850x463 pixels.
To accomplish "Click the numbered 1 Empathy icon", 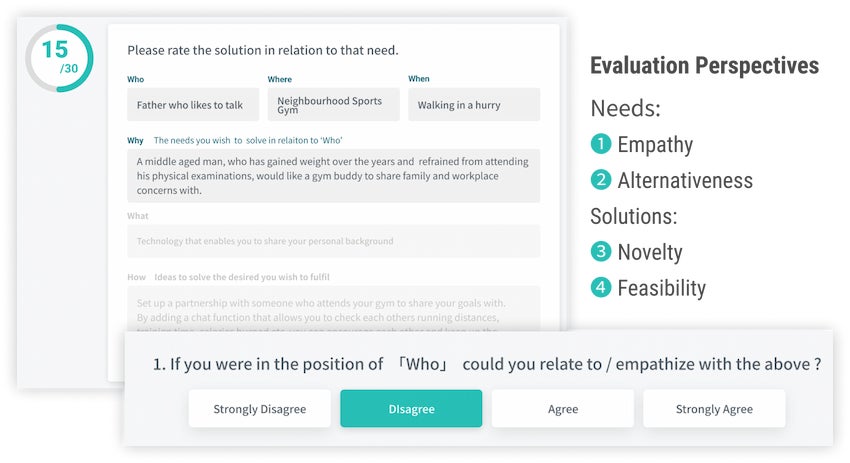I will (x=601, y=144).
